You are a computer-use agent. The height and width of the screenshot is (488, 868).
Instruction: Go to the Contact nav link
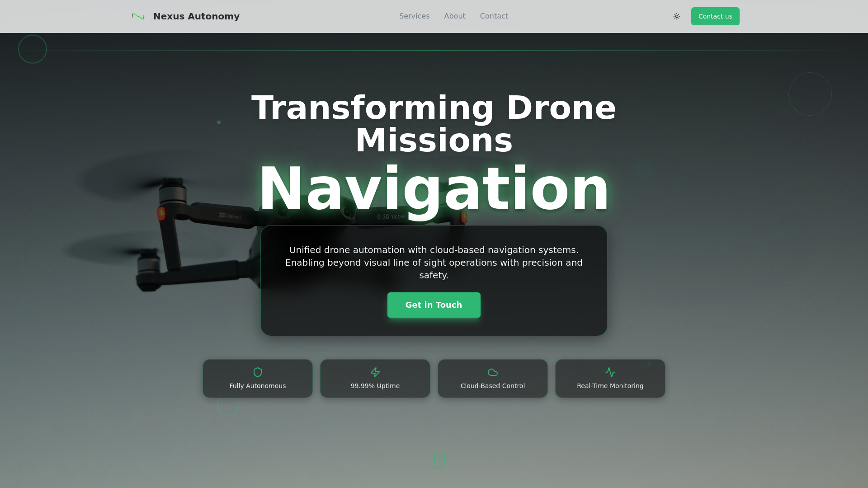coord(494,16)
